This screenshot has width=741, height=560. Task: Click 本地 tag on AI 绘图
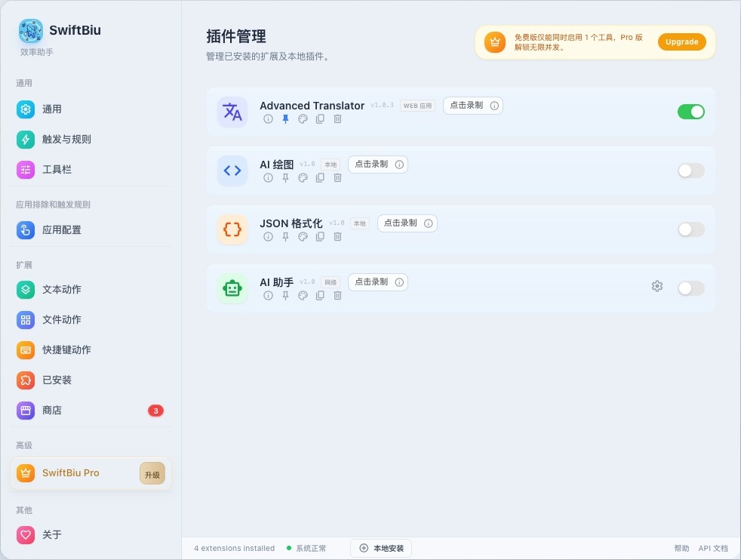coord(331,165)
